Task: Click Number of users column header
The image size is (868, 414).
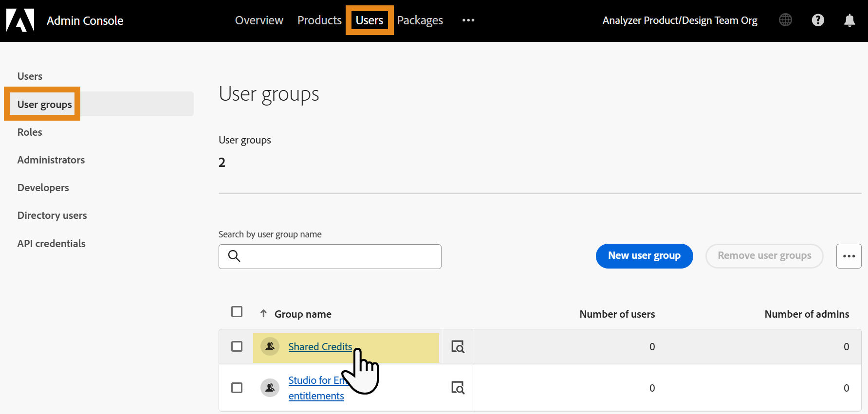Action: click(617, 314)
